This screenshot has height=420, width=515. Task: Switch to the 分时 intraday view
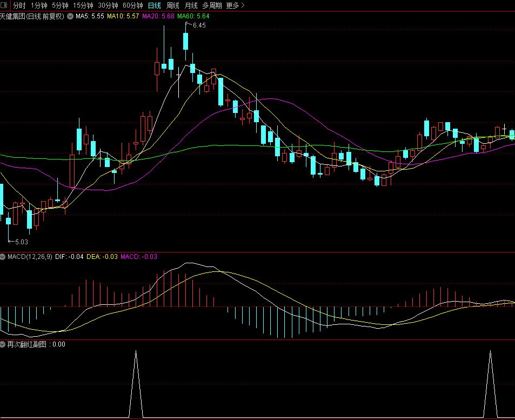coord(19,5)
